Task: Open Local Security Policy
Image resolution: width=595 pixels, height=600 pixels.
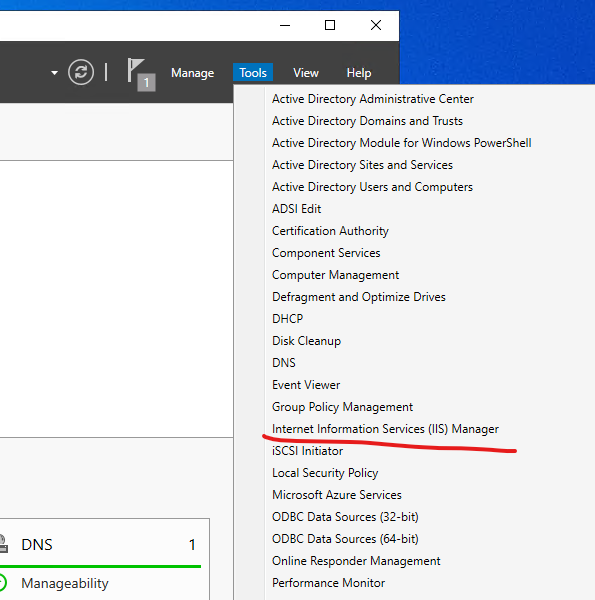Action: click(x=325, y=473)
